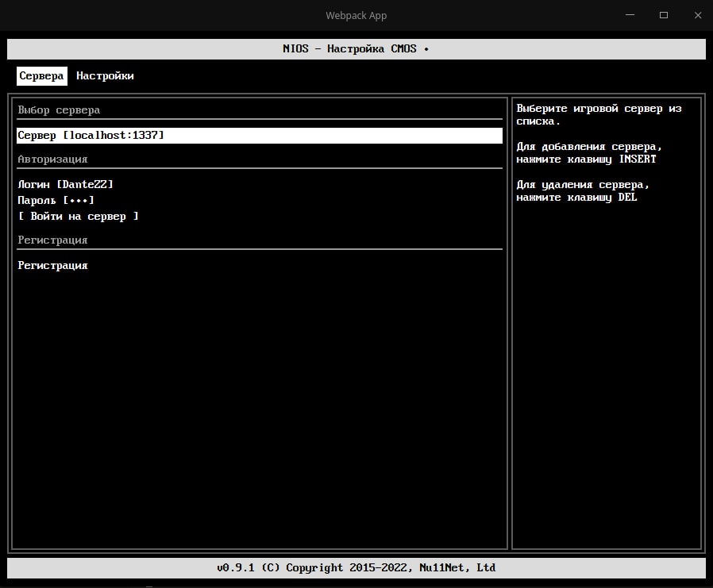713x588 pixels.
Task: Click the Выберите игровой сервер help text
Action: click(x=599, y=114)
